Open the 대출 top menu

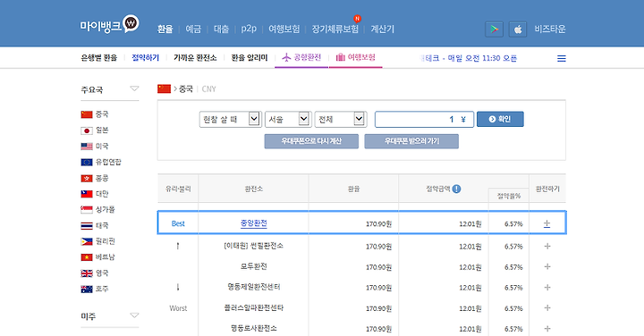click(x=222, y=29)
